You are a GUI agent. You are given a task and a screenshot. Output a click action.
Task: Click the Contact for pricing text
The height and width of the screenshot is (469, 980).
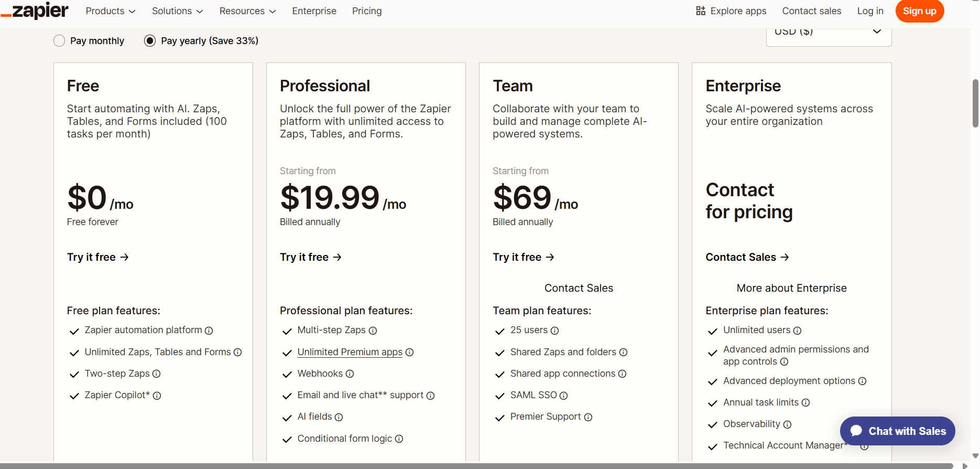[x=749, y=201]
